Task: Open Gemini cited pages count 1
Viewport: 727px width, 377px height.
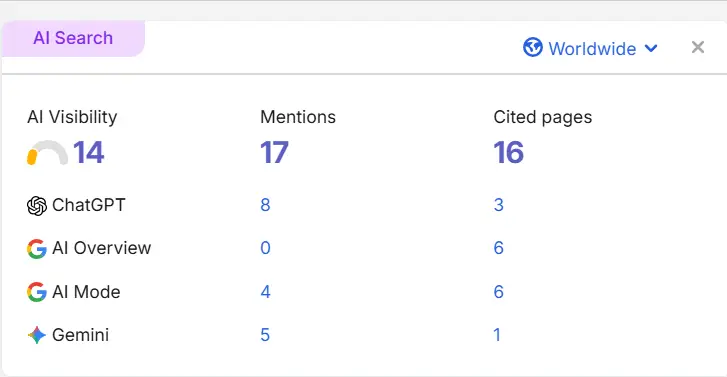Action: (x=497, y=335)
